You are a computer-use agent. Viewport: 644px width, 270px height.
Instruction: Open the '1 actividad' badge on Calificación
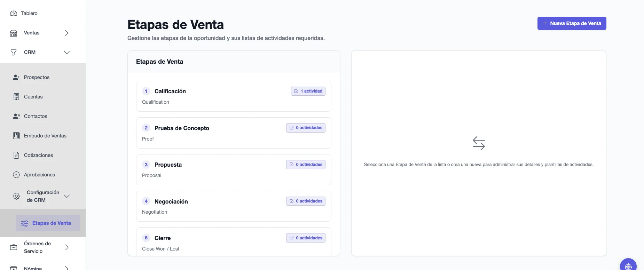(308, 91)
